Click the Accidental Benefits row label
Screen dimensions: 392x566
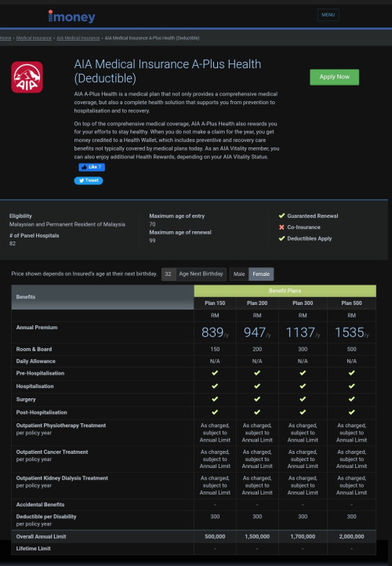(40, 504)
